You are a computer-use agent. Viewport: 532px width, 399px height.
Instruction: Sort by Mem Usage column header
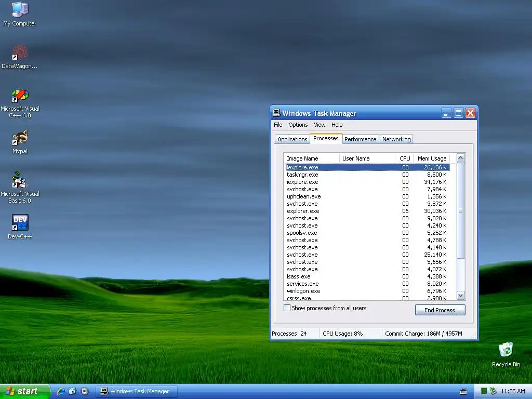click(x=432, y=158)
